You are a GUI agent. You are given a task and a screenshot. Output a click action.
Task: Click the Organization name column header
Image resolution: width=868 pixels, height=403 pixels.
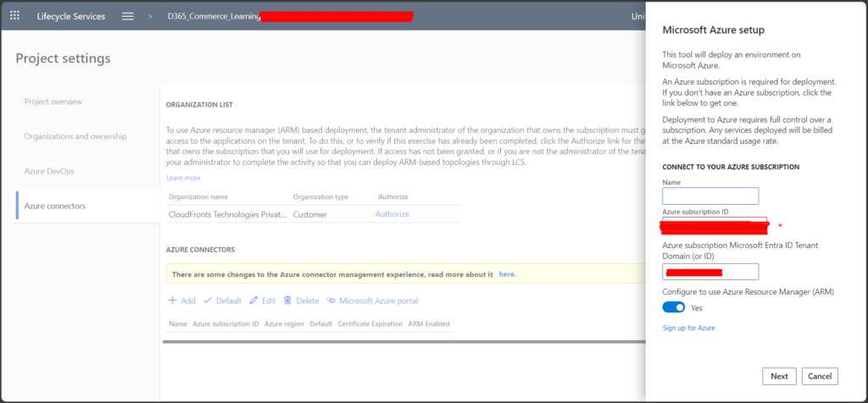pyautogui.click(x=198, y=196)
